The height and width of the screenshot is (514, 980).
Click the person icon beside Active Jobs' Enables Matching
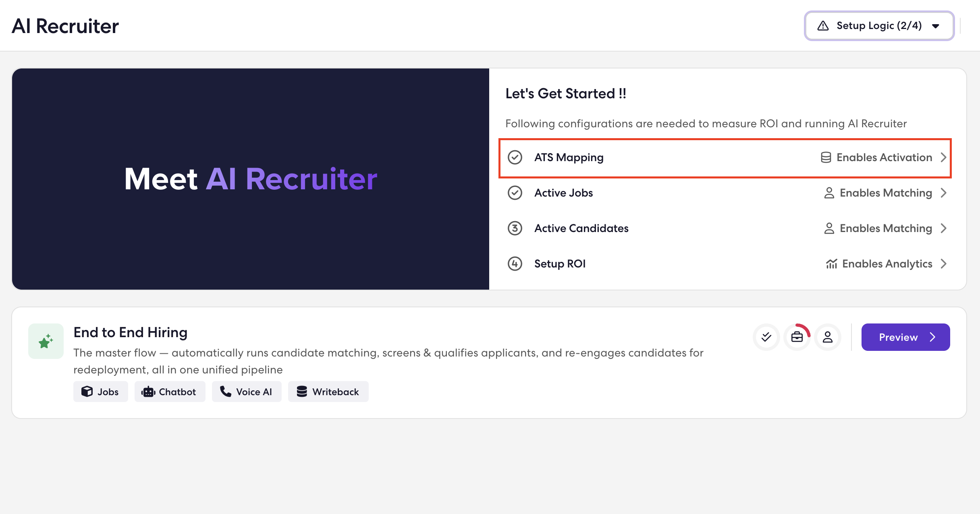click(829, 193)
